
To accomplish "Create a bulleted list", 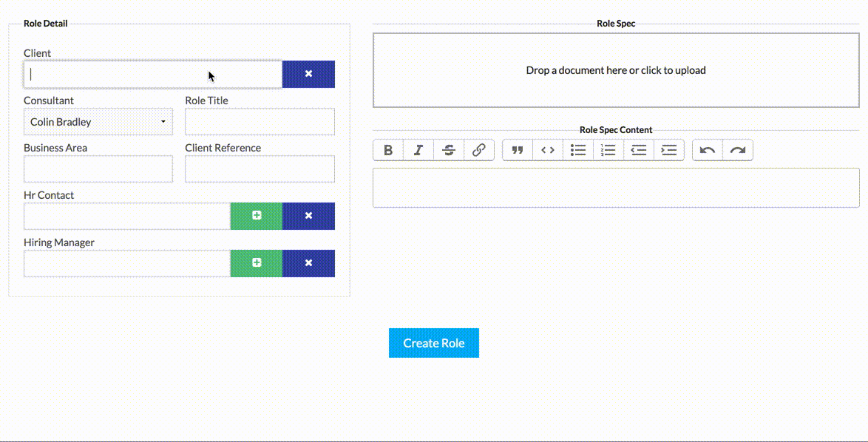I will (578, 150).
